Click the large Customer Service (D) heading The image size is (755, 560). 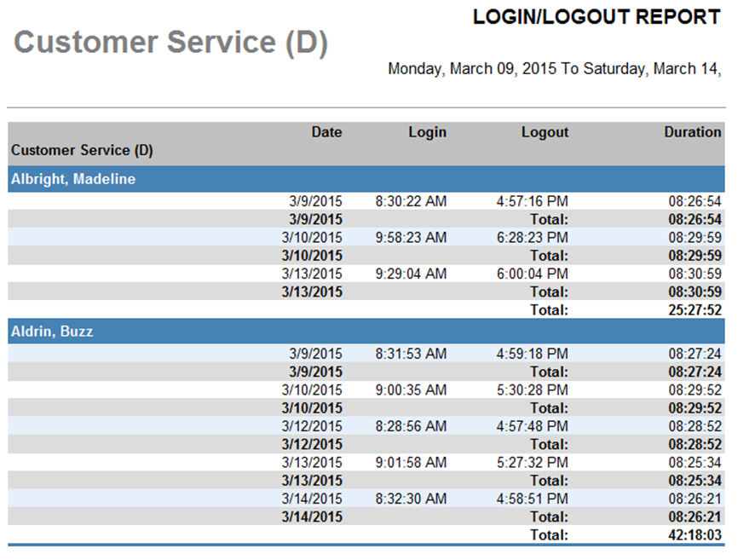coord(170,43)
